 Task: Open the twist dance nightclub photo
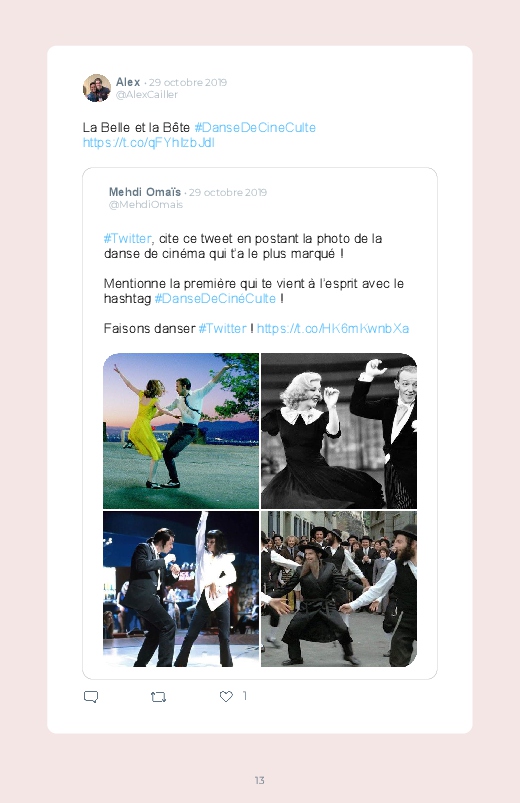(181, 589)
